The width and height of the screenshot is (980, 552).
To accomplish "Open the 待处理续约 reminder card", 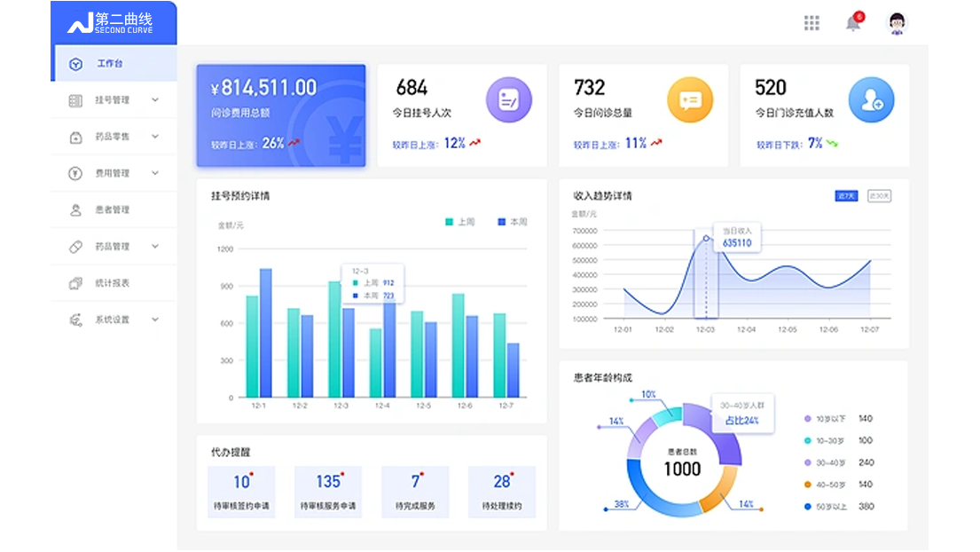I will click(502, 492).
